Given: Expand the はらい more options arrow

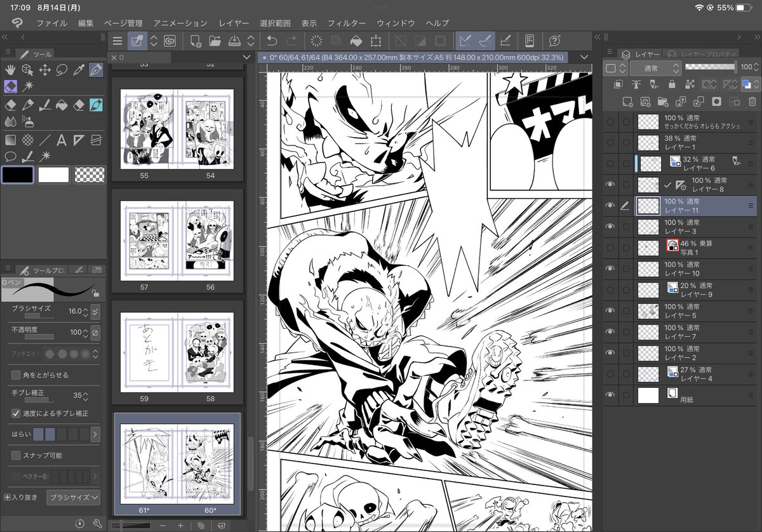Looking at the screenshot, I should tap(95, 434).
